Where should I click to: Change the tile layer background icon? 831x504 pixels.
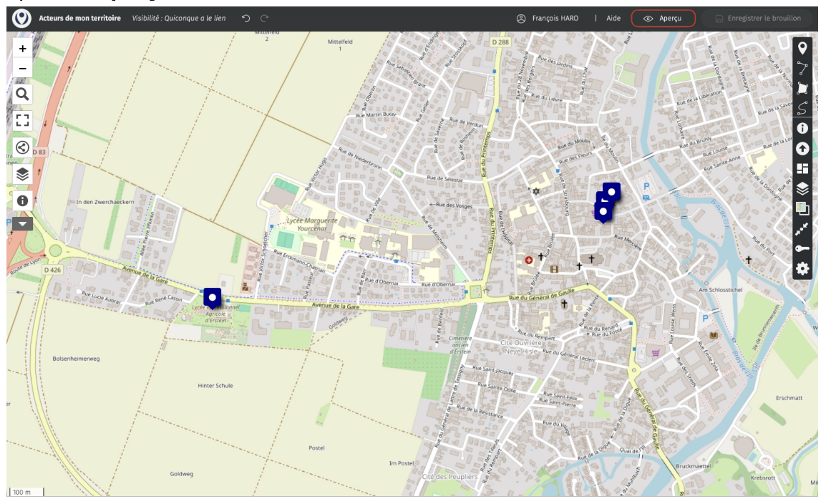[x=802, y=209]
